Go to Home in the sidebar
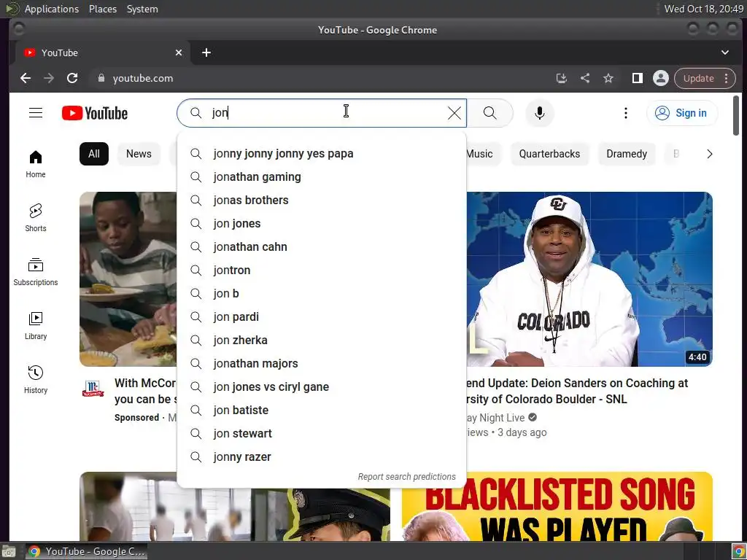 point(36,164)
